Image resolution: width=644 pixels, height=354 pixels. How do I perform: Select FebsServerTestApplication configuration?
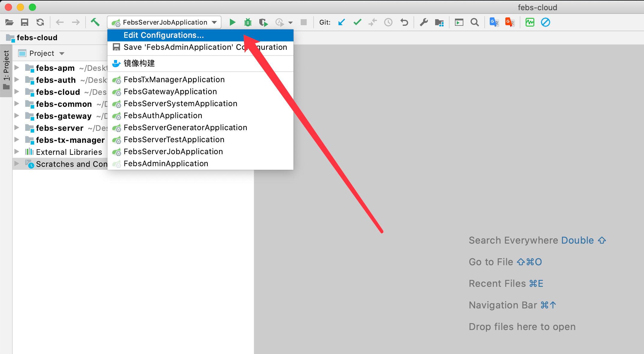(200, 139)
